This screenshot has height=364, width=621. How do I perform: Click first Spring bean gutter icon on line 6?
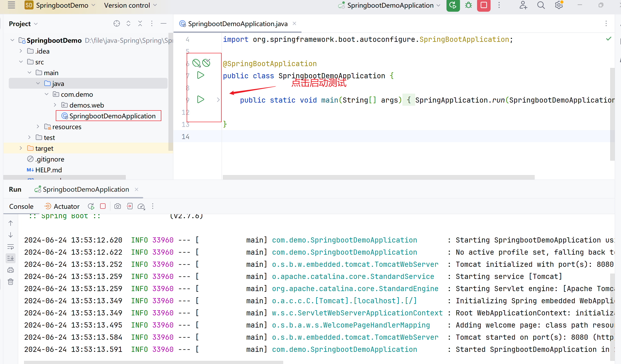(196, 63)
